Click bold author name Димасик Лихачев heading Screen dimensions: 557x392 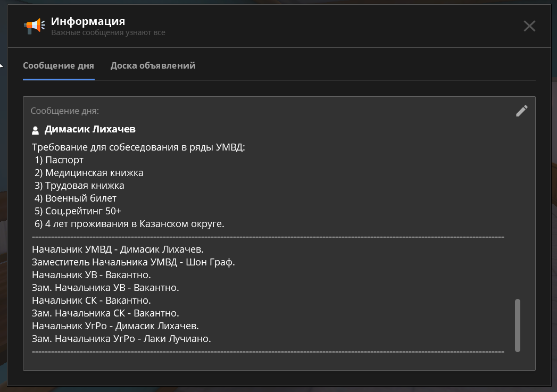tap(90, 129)
